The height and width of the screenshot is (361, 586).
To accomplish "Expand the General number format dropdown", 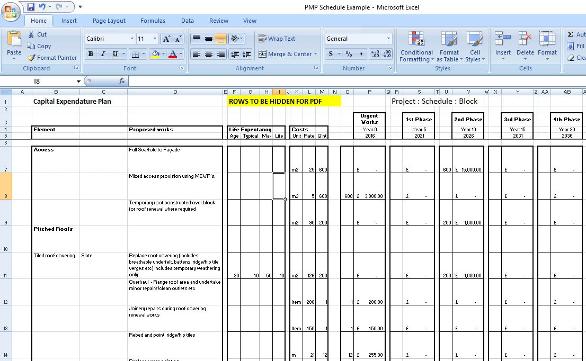I will click(x=388, y=38).
